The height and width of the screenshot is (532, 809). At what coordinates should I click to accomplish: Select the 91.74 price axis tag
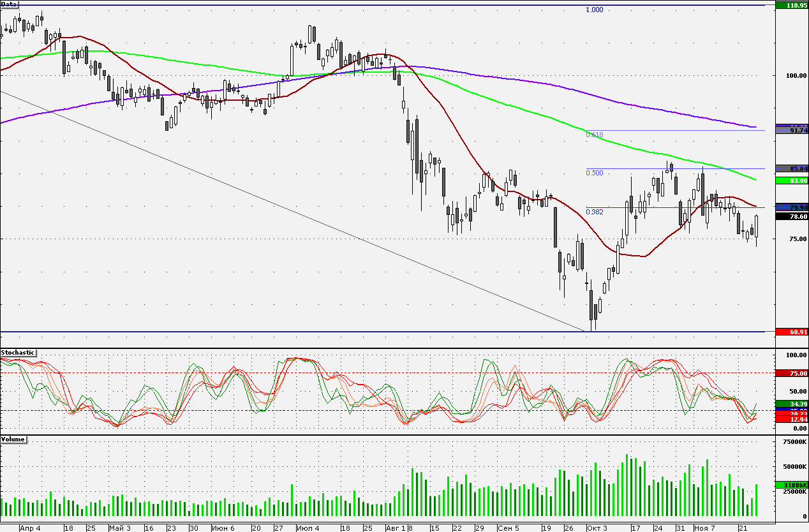click(791, 130)
